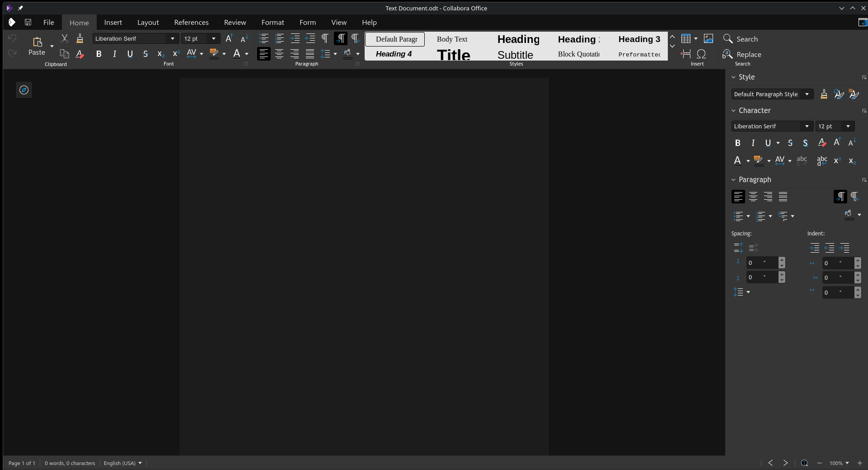Enable strikethrough formatting

click(145, 54)
